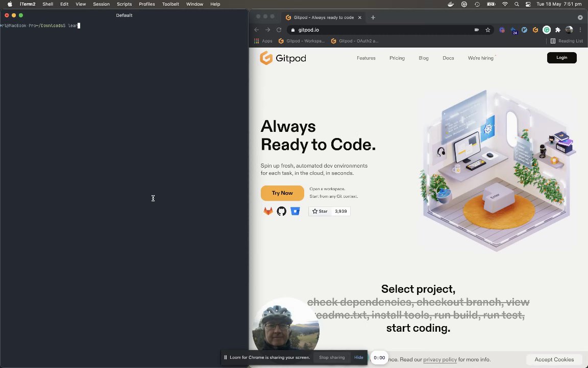This screenshot has width=588, height=368.
Task: Open the Gitpod - OAuth2 bookmark
Action: [355, 41]
